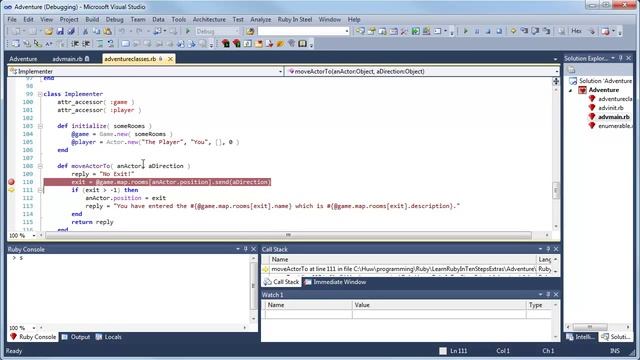This screenshot has height=360, width=640.
Task: Open the Architecture menu
Action: pos(209,19)
